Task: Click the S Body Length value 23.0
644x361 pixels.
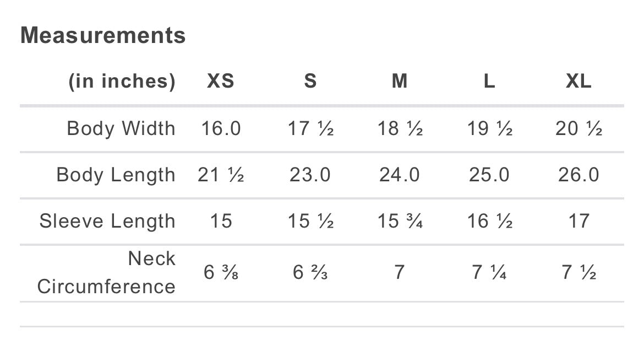Action: click(310, 175)
